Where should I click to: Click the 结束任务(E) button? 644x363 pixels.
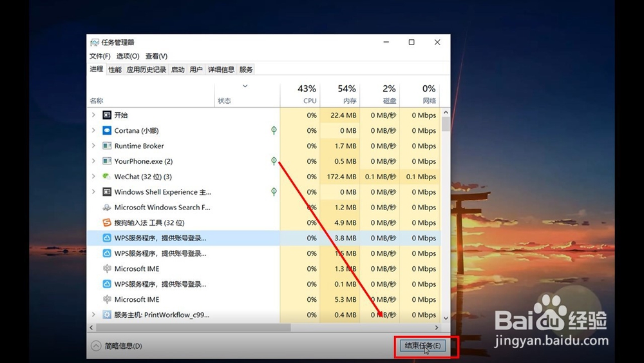point(422,346)
